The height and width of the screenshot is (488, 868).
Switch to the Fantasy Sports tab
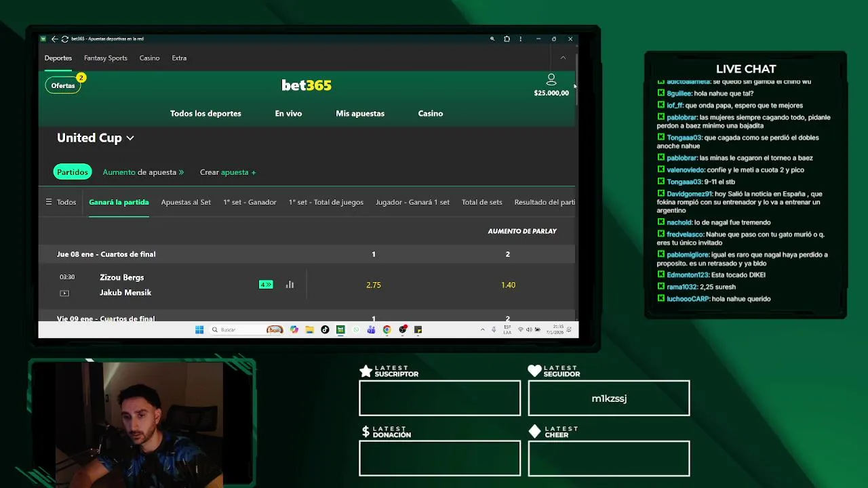pyautogui.click(x=106, y=58)
